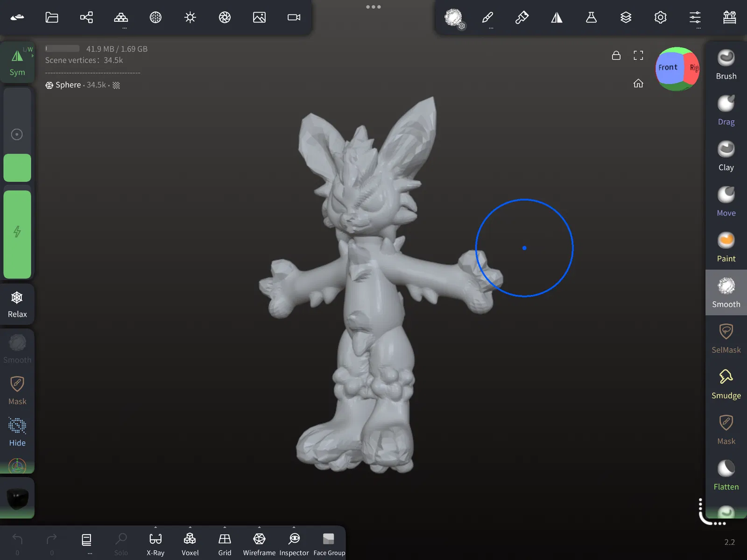Select the Move tool

(726, 202)
